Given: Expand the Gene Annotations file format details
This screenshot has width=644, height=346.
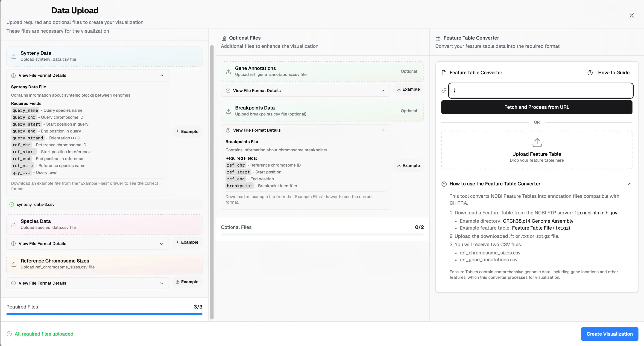Looking at the screenshot, I should pos(383,91).
